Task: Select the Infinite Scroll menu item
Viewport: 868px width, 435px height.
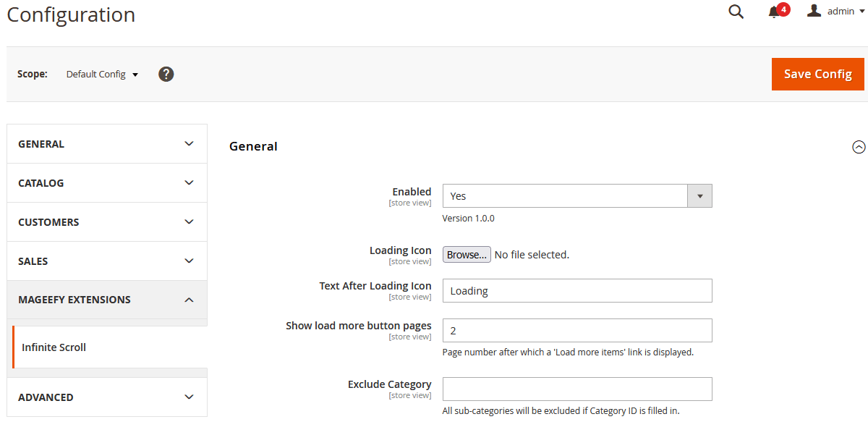Action: [x=54, y=347]
